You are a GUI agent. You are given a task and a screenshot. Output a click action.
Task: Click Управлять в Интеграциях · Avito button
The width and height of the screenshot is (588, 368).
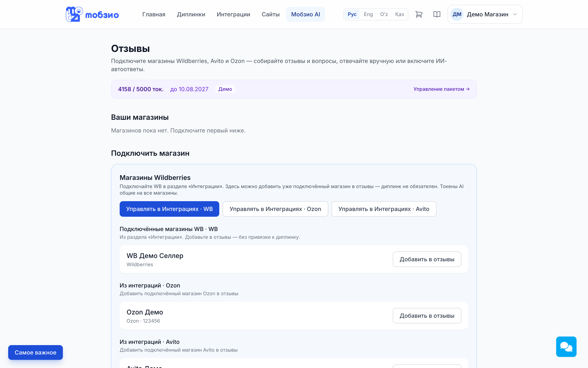point(384,209)
